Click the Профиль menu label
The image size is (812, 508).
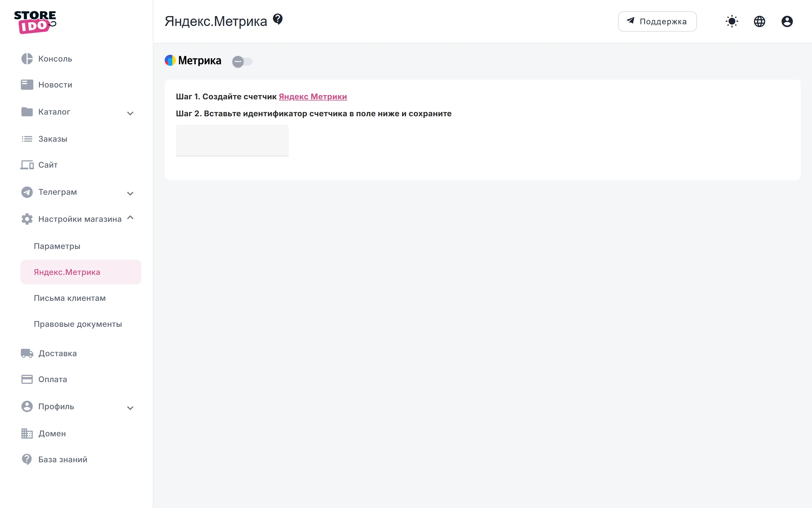click(x=56, y=406)
